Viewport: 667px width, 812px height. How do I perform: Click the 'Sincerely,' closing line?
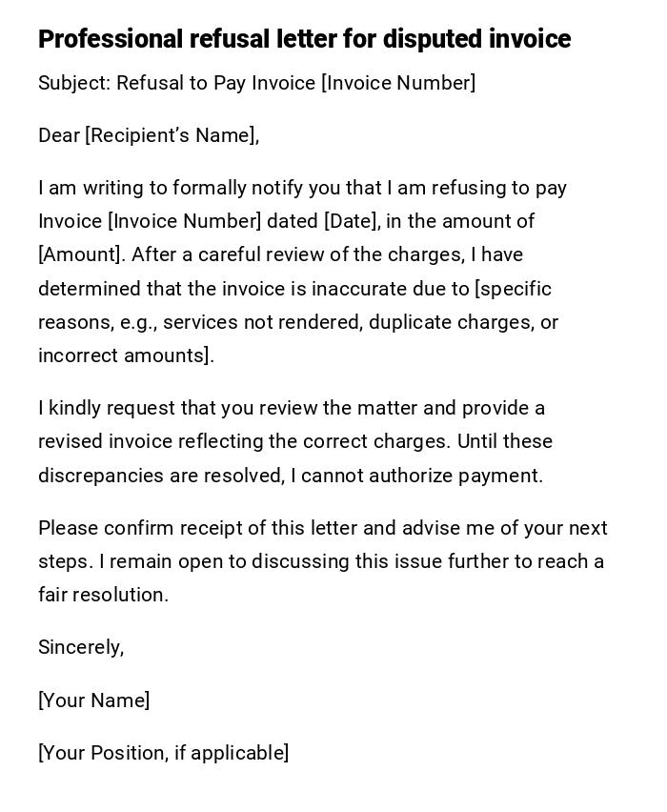click(x=81, y=647)
